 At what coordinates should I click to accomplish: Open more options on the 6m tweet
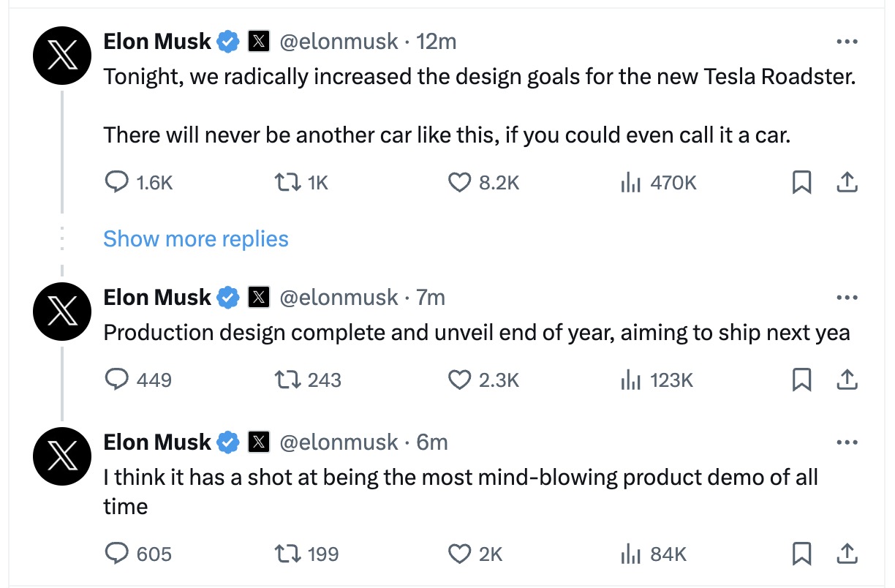[x=847, y=442]
